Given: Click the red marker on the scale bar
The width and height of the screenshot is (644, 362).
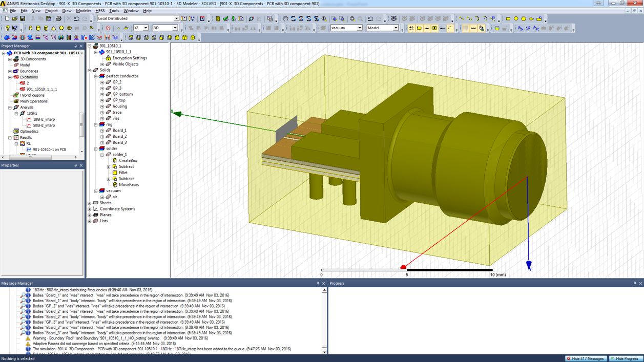Looking at the screenshot, I should 404,266.
